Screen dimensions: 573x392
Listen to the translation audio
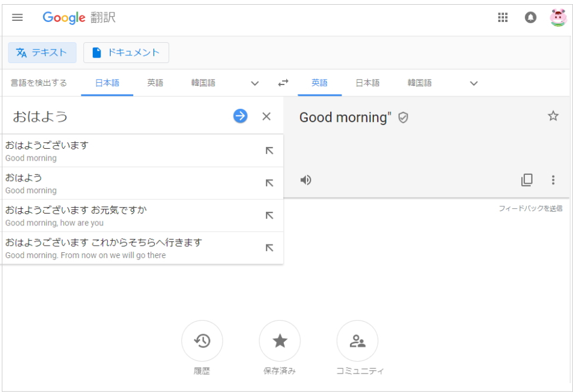point(306,180)
